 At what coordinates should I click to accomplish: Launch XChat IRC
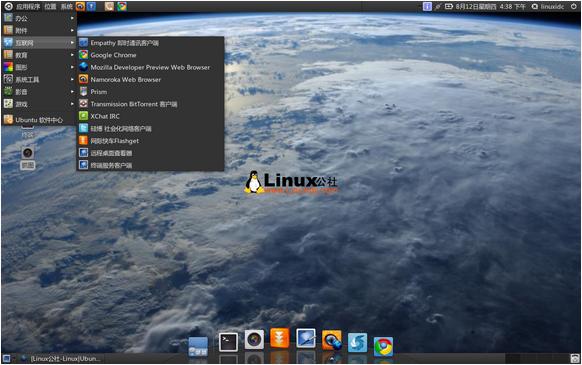[150, 116]
